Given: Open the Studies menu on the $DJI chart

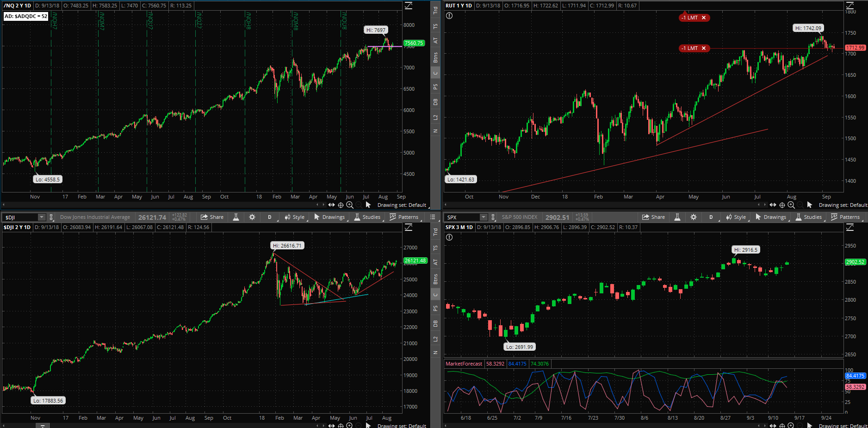Looking at the screenshot, I should click(367, 217).
